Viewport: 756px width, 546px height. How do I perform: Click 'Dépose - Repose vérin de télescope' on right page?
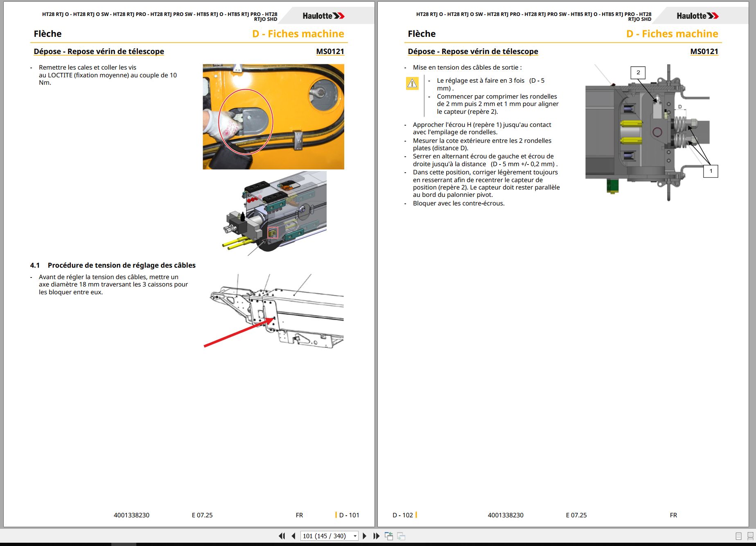coord(473,51)
